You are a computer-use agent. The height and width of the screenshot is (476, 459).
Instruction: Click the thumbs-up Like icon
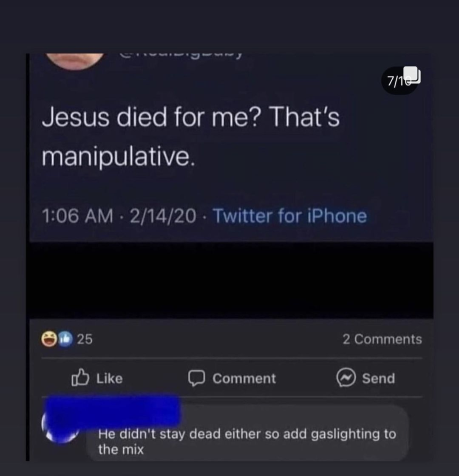(x=80, y=378)
